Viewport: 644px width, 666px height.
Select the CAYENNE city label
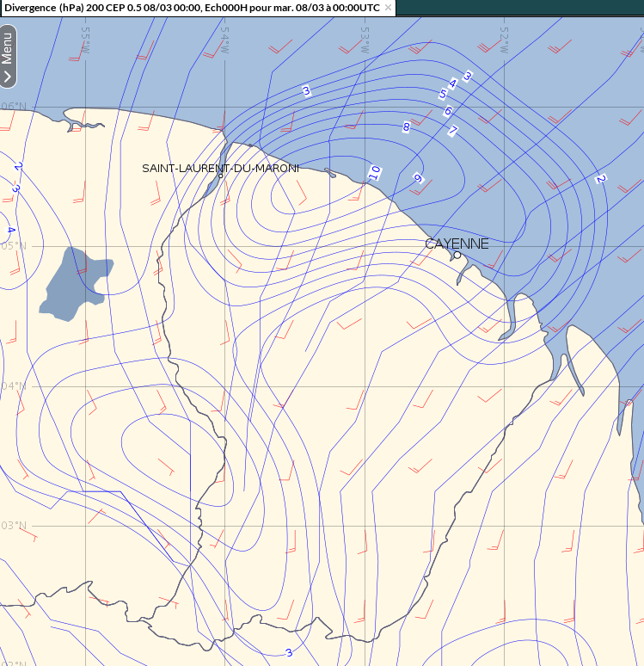[x=457, y=244]
